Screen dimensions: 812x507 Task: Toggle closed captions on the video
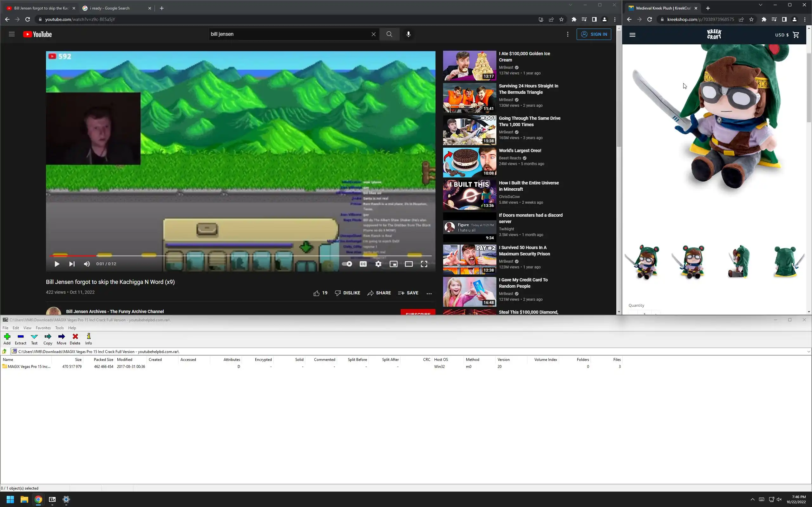point(363,264)
